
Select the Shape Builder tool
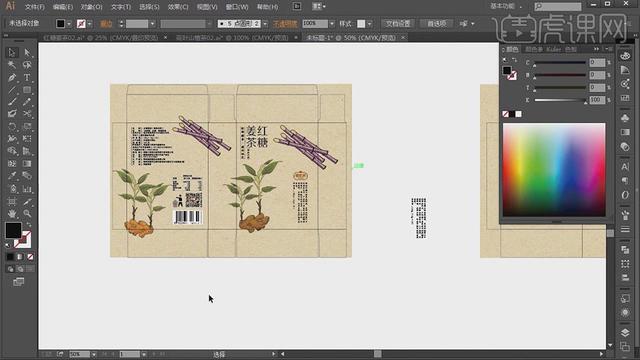pos(12,151)
